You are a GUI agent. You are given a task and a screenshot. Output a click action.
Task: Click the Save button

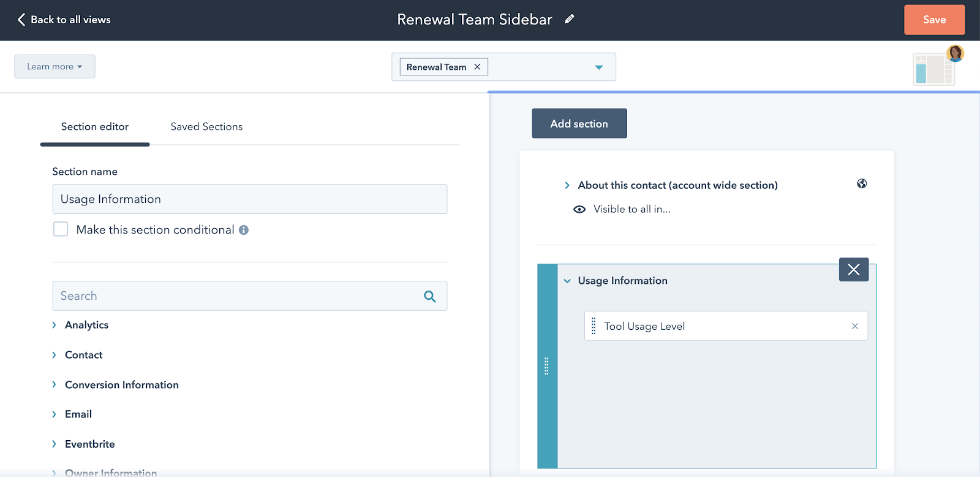pos(934,20)
